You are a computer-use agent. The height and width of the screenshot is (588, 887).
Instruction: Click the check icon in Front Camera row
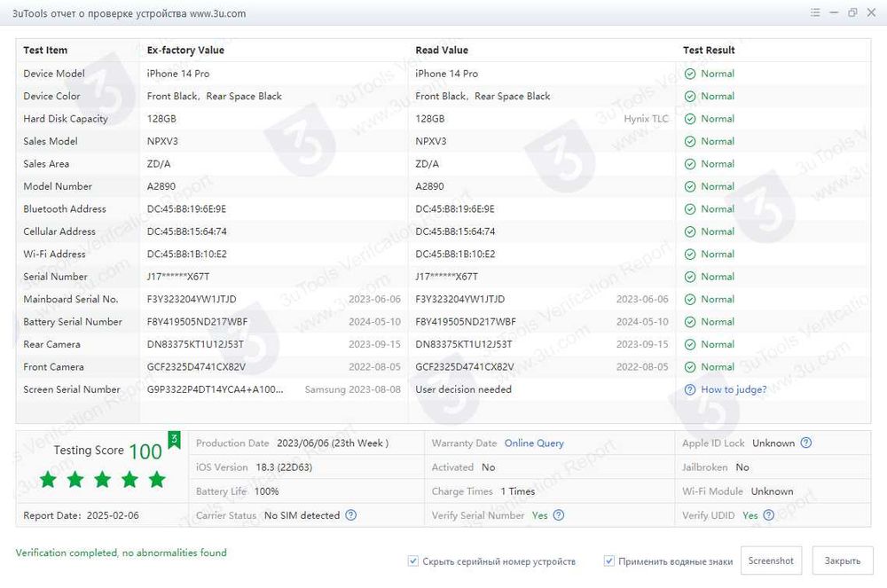[690, 367]
